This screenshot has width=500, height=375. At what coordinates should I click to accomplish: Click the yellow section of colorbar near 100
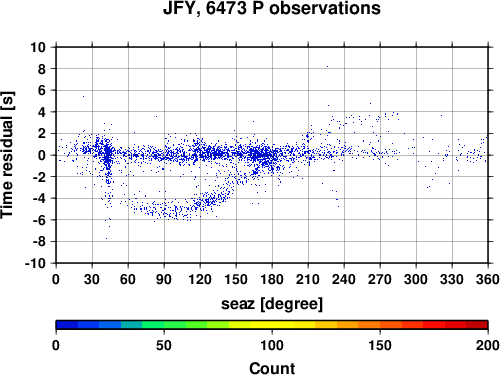272,325
